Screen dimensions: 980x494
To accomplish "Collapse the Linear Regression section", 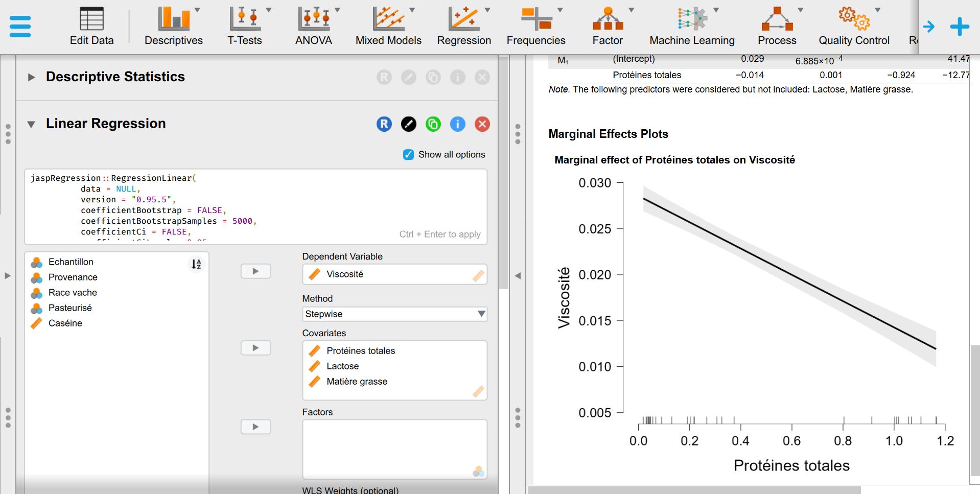I will [x=32, y=124].
